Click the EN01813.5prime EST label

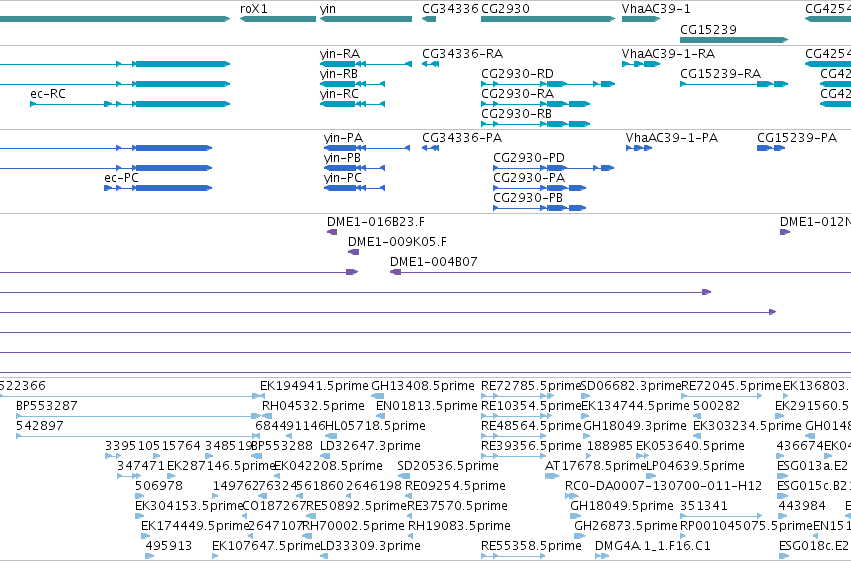(x=427, y=406)
